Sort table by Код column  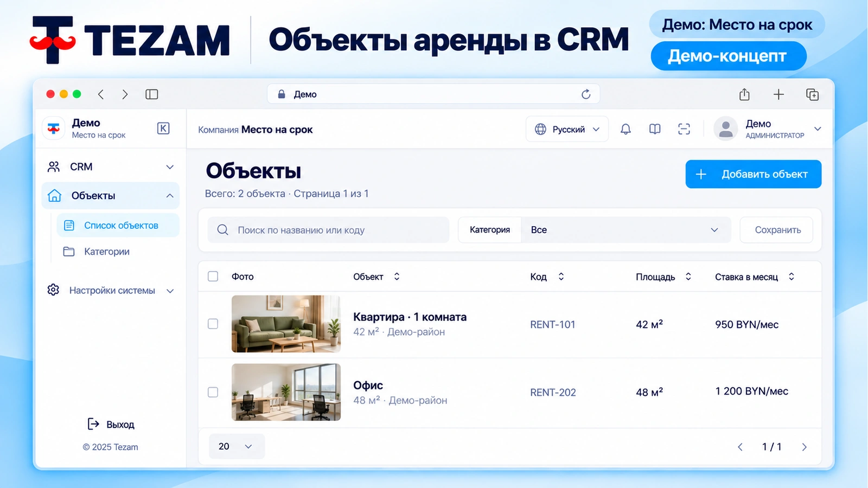pyautogui.click(x=561, y=277)
